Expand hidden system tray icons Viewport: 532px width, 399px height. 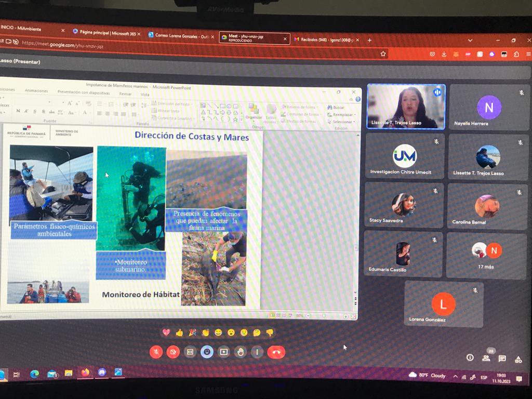point(456,376)
